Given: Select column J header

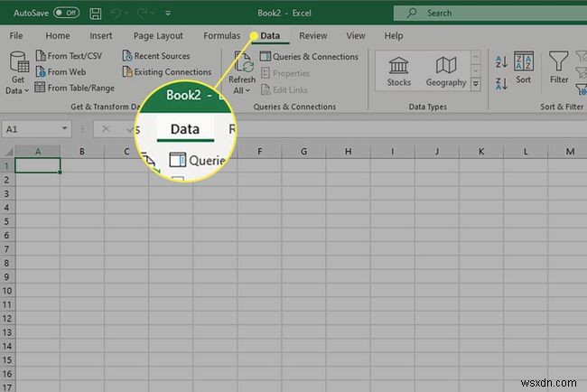Looking at the screenshot, I should (x=437, y=152).
